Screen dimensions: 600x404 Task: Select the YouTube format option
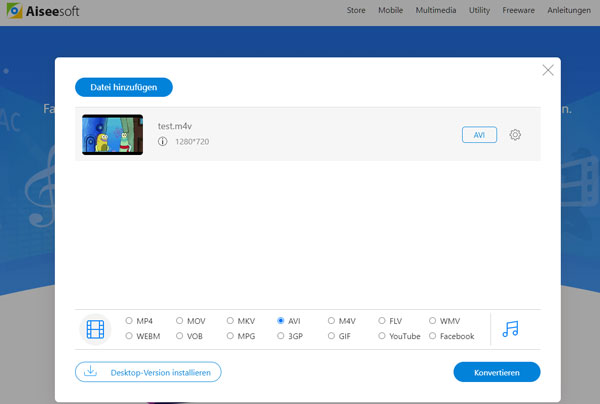382,336
